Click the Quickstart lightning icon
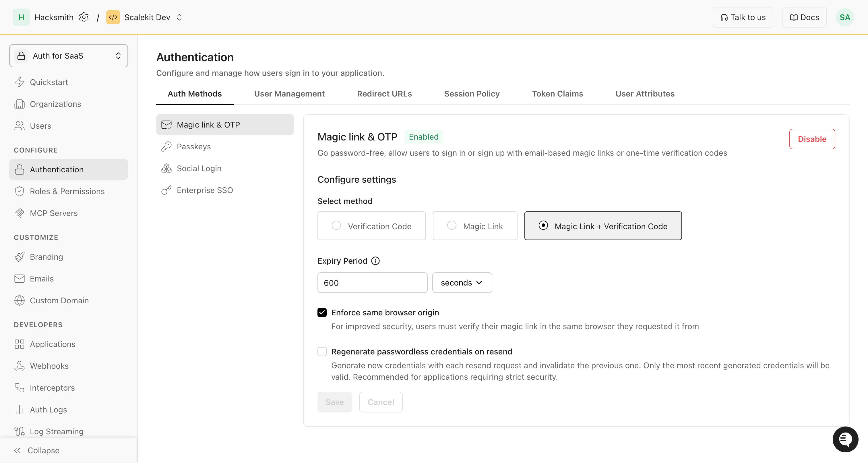 [20, 82]
